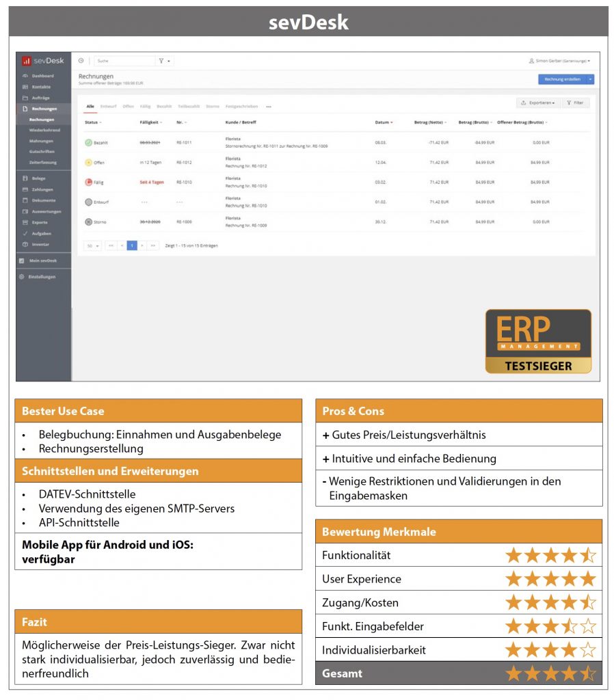Open Zahlungen in the sidebar
The image size is (614, 700).
(42, 190)
